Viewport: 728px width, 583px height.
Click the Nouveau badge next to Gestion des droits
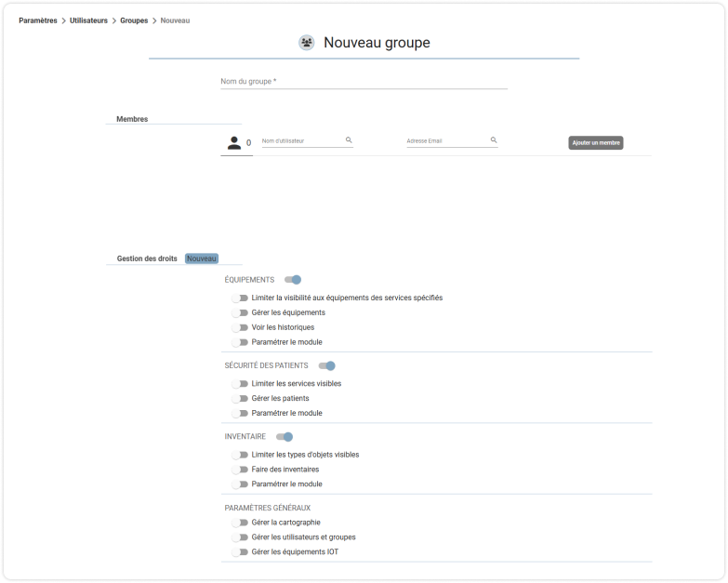202,258
